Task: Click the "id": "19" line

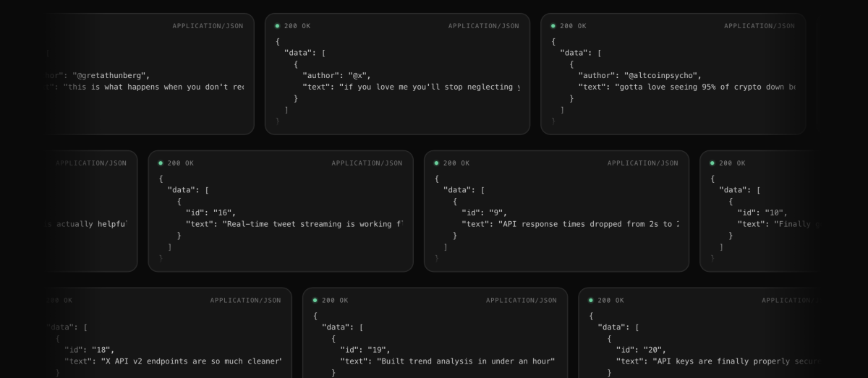Action: [365, 350]
